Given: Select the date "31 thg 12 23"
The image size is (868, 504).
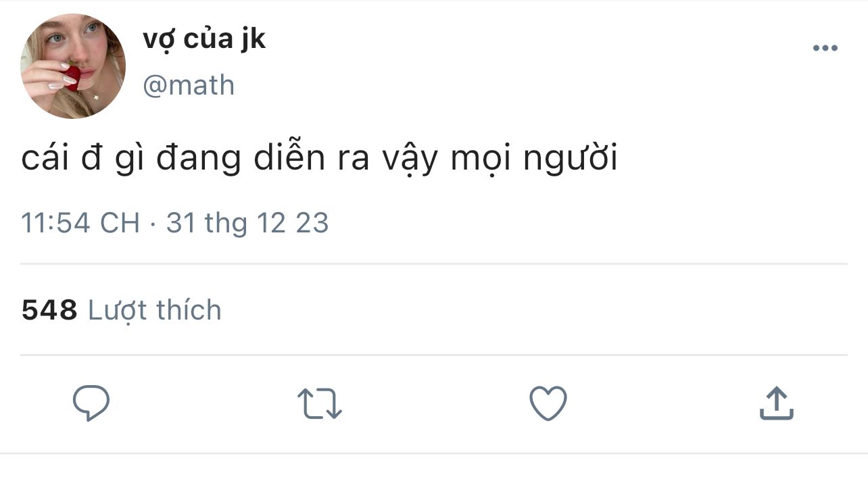Looking at the screenshot, I should pyautogui.click(x=247, y=223).
